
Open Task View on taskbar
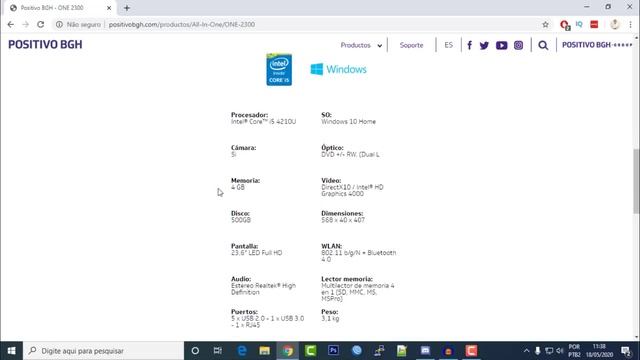pyautogui.click(x=218, y=351)
